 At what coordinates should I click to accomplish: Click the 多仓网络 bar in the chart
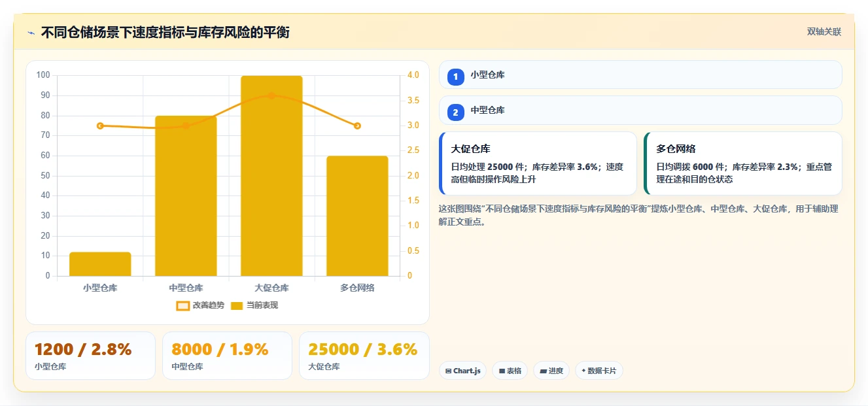pos(357,216)
